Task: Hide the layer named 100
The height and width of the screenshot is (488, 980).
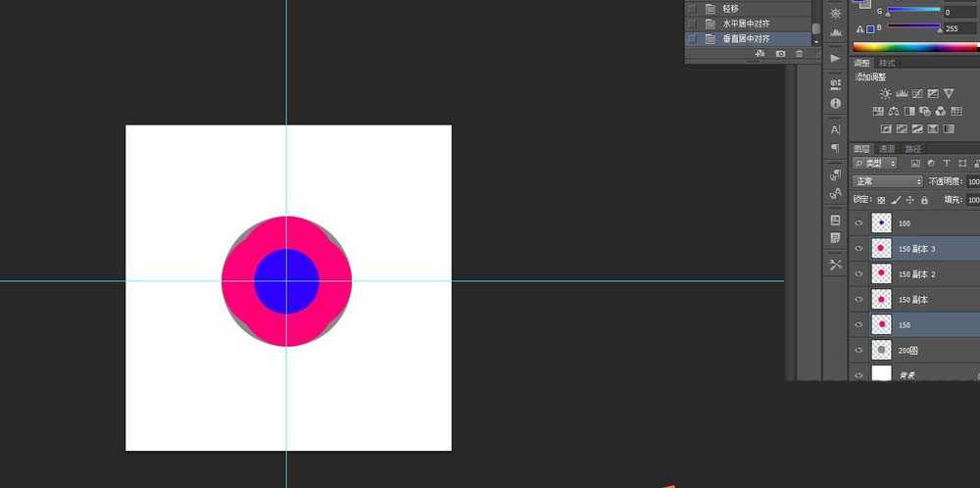Action: (857, 223)
